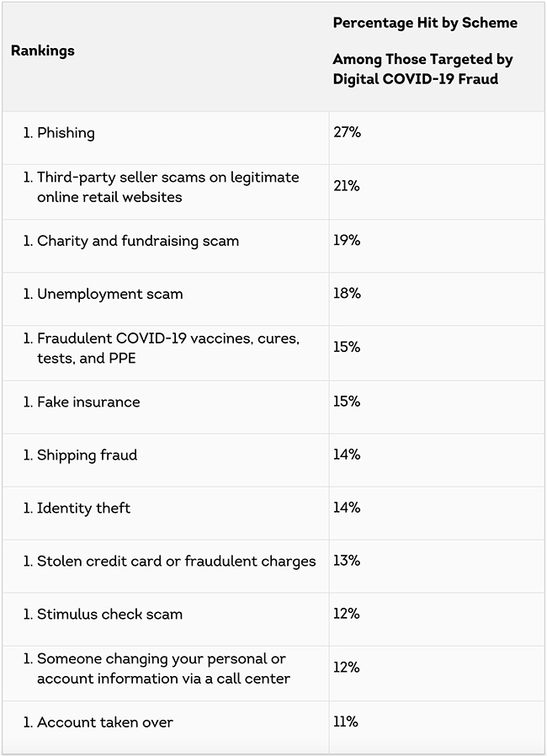
Task: Click the 13% percentage cell
Action: (x=346, y=561)
